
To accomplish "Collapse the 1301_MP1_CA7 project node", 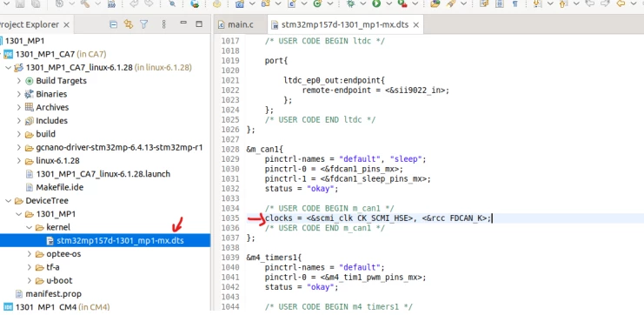I will pos(0,54).
